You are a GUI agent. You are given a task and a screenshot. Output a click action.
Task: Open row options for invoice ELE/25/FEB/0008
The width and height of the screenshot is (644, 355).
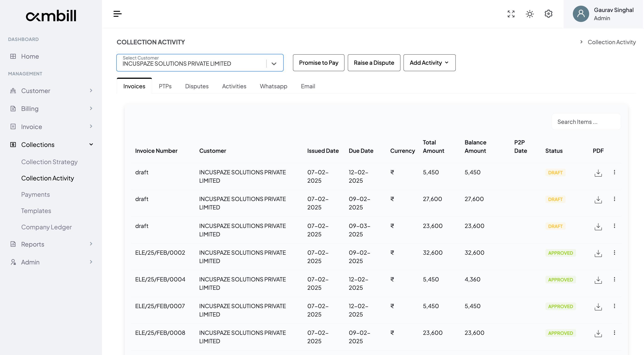click(x=614, y=333)
